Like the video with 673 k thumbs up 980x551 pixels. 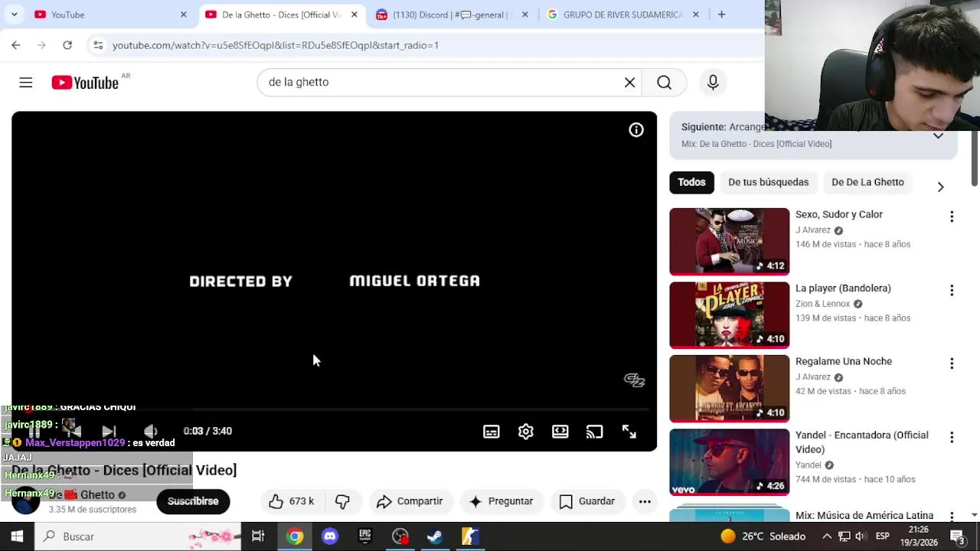[292, 501]
